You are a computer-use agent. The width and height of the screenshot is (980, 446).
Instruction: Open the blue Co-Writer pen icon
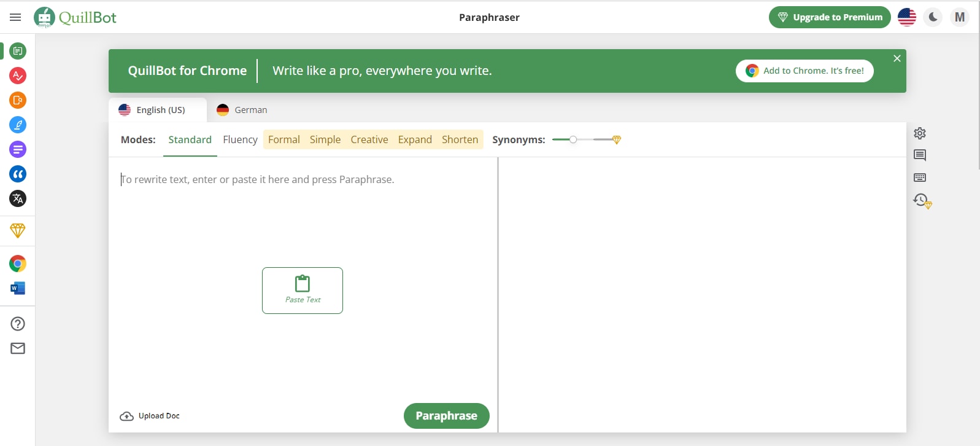tap(18, 125)
